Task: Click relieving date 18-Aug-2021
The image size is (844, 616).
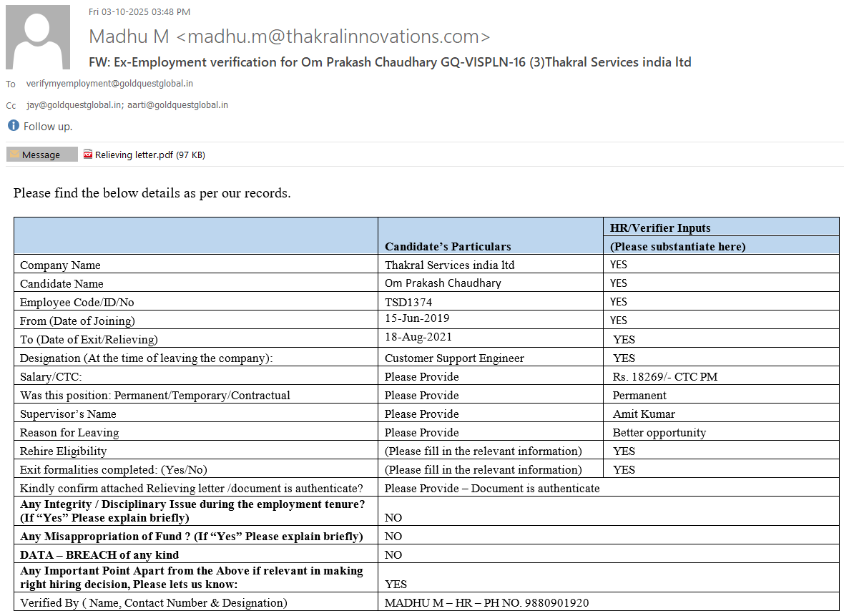Action: click(418, 337)
